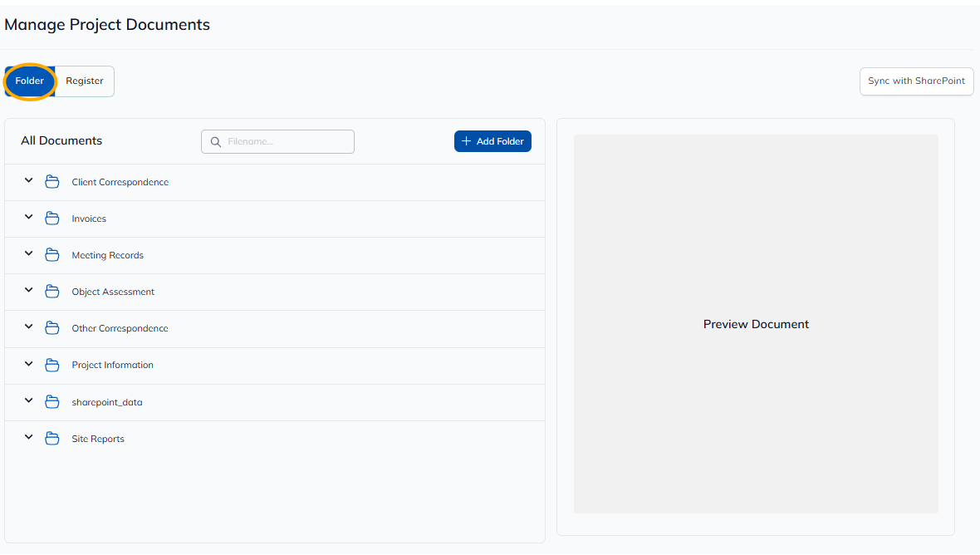Expand the Site Reports chevron
The image size is (980, 555).
pyautogui.click(x=28, y=437)
